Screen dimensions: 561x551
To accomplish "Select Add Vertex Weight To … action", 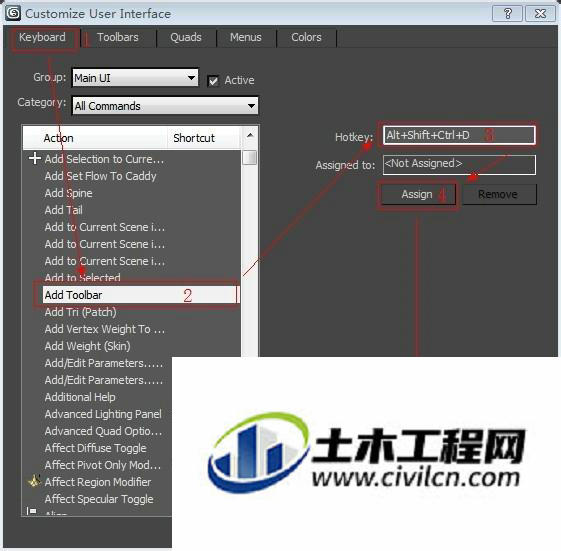I will [x=105, y=329].
